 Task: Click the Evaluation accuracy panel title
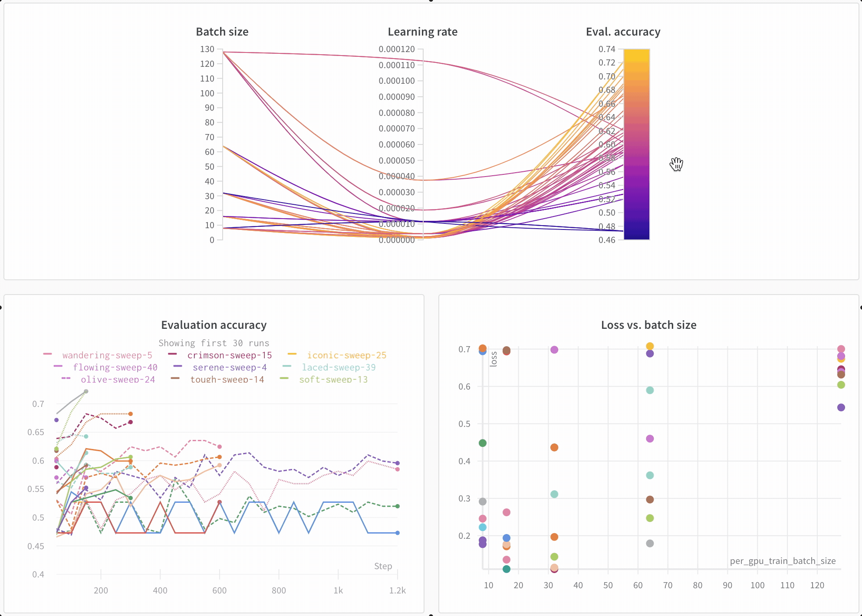[x=214, y=325]
